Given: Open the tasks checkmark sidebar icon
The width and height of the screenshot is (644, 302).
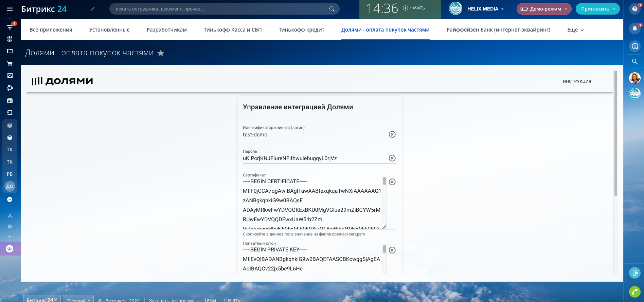Looking at the screenshot, I should 10,76.
